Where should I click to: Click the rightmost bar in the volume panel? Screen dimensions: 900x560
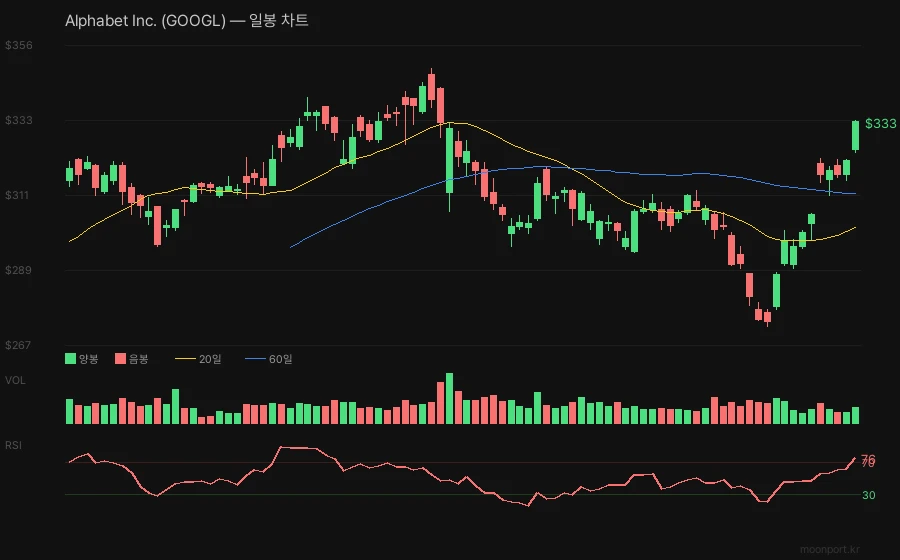[855, 416]
